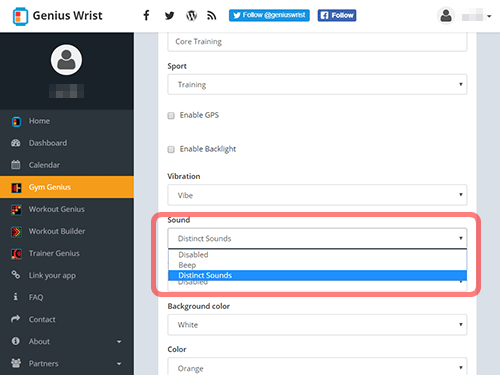Click the About info circle icon

click(15, 341)
